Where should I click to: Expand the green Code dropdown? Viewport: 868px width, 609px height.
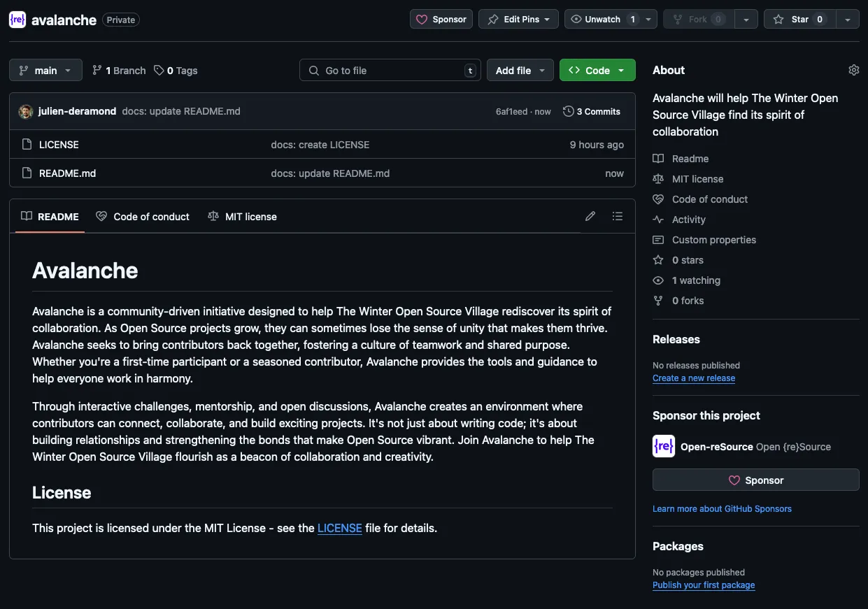(597, 71)
